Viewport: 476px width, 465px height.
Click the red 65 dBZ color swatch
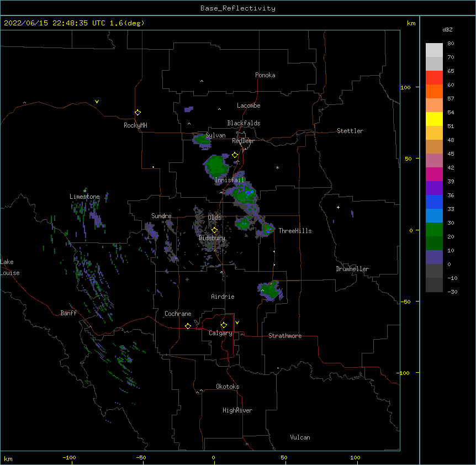click(434, 77)
